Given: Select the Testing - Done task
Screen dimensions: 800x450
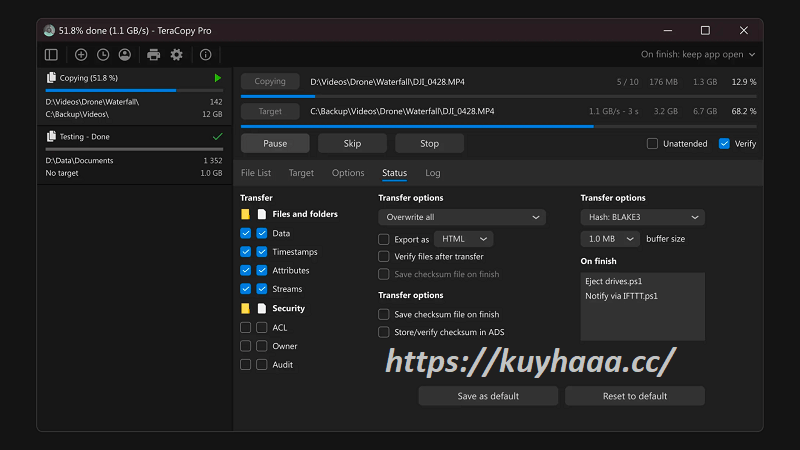Looking at the screenshot, I should [135, 155].
